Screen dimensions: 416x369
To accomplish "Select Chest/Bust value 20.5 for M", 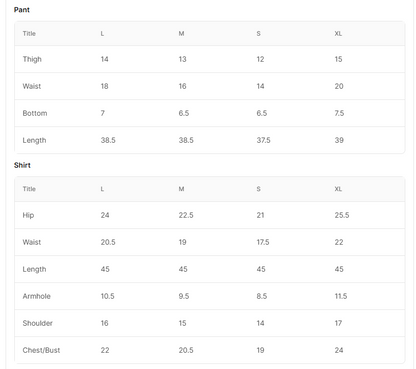I will click(x=186, y=350).
